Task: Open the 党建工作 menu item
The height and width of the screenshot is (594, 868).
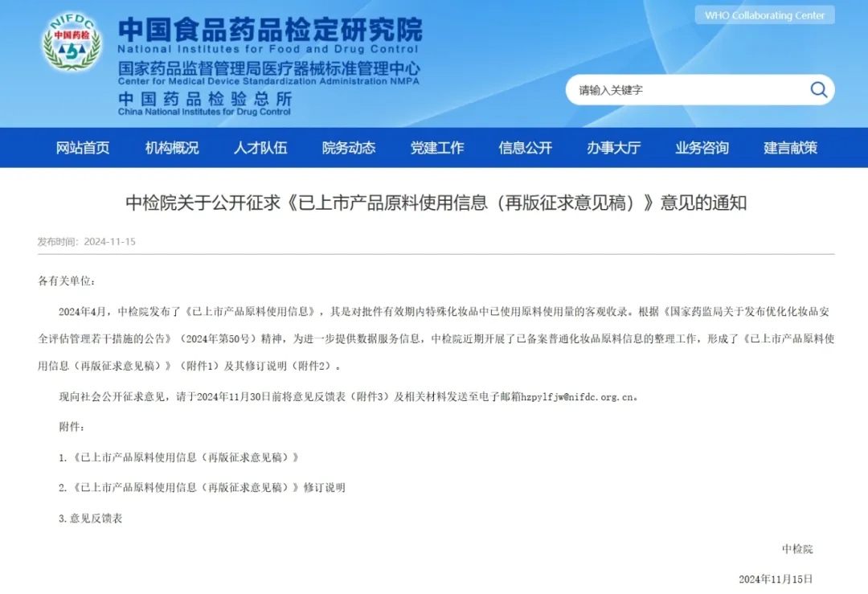Action: [x=436, y=148]
